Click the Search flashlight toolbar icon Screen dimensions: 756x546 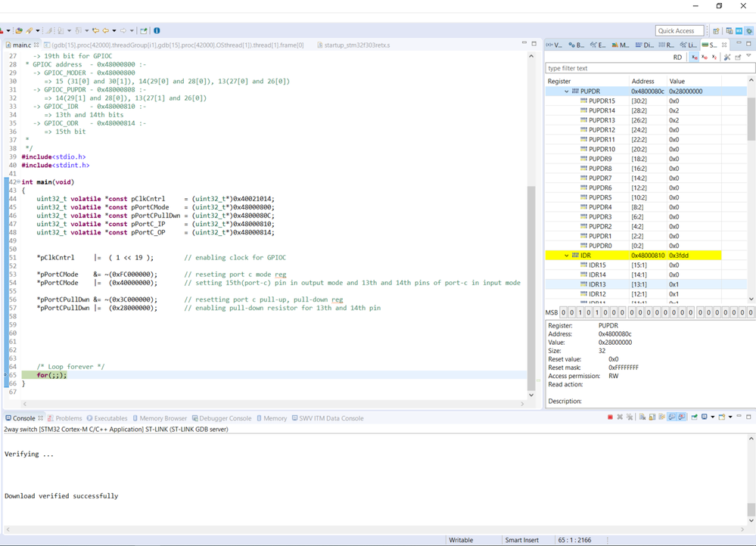point(30,30)
